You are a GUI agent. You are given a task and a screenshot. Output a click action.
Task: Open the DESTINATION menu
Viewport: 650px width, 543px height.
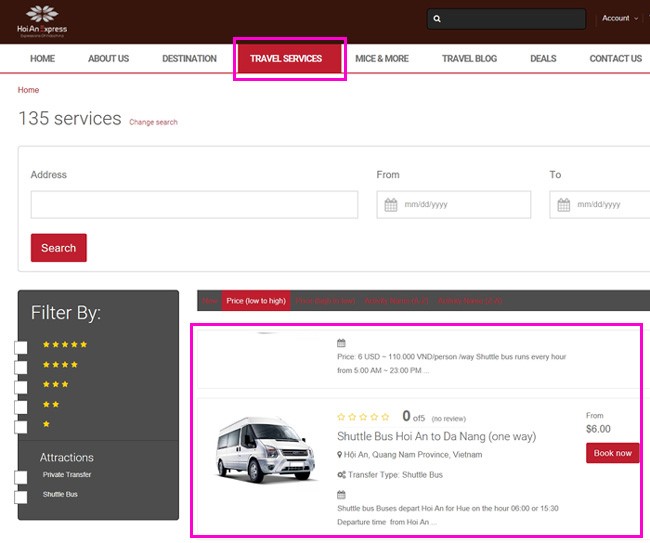point(189,58)
